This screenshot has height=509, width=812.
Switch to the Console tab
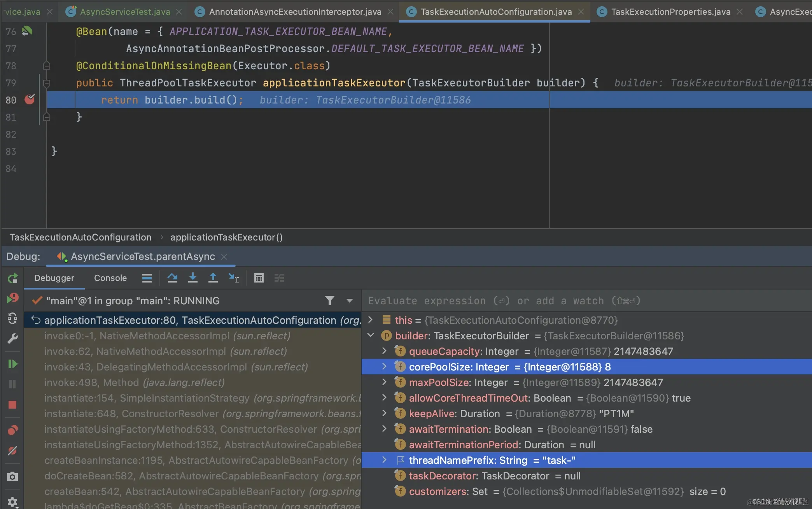coord(110,278)
